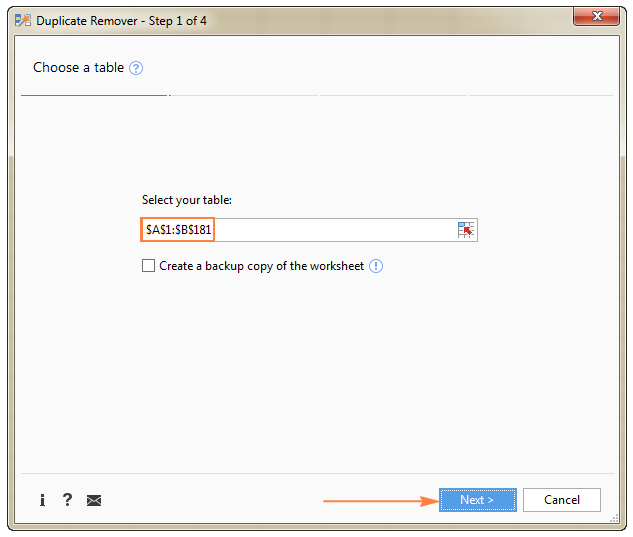Show info about the backup copy option
This screenshot has height=537, width=633.
[376, 266]
